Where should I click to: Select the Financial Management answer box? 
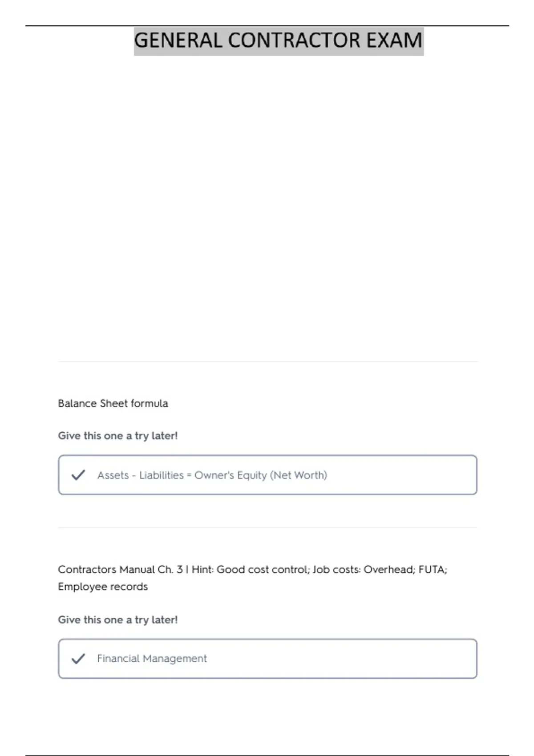point(267,659)
